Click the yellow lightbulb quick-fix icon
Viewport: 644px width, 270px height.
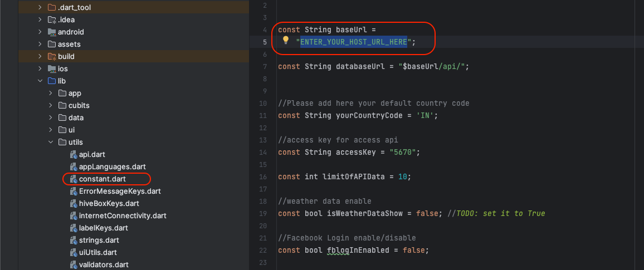click(x=286, y=41)
